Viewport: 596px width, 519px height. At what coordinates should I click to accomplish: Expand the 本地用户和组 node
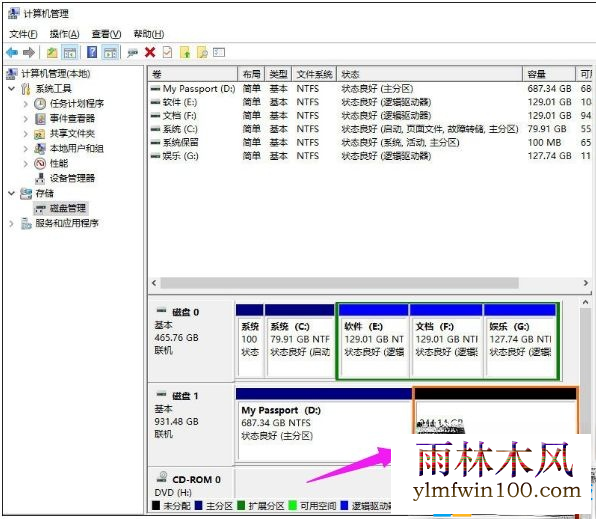click(26, 148)
